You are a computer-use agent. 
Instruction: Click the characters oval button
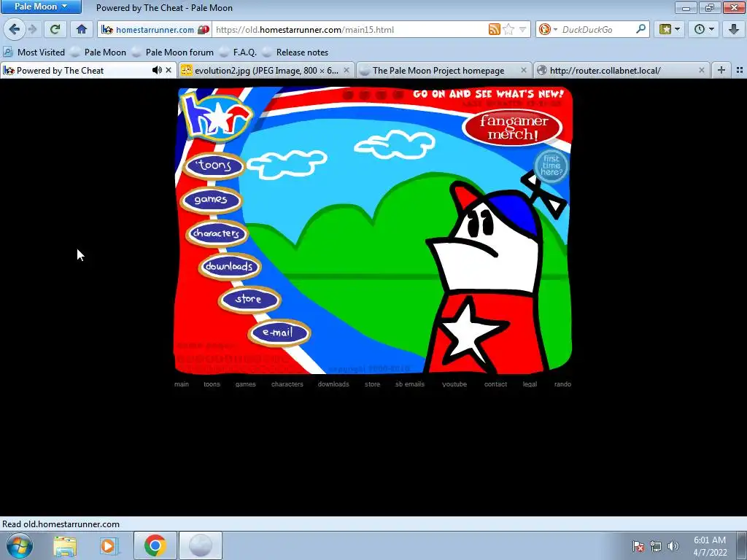(x=217, y=233)
